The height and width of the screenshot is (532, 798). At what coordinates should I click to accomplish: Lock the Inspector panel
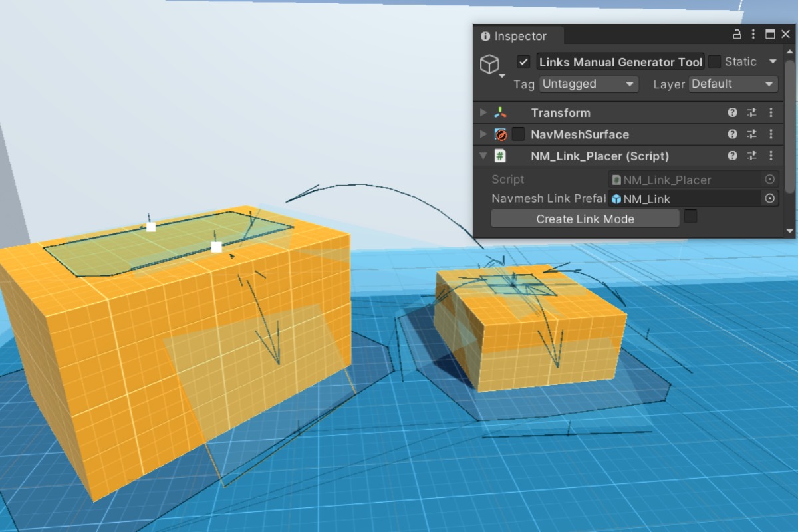[x=737, y=35]
